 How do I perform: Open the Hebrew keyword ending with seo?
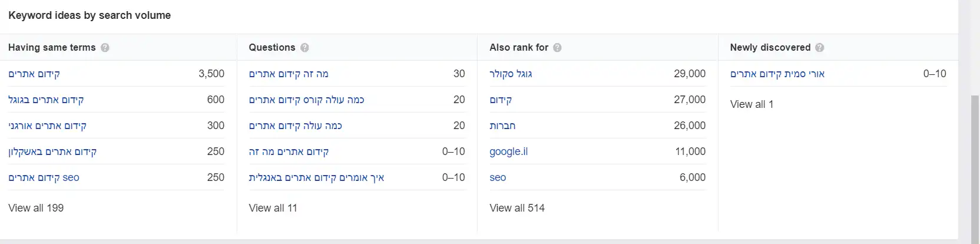coord(44,177)
